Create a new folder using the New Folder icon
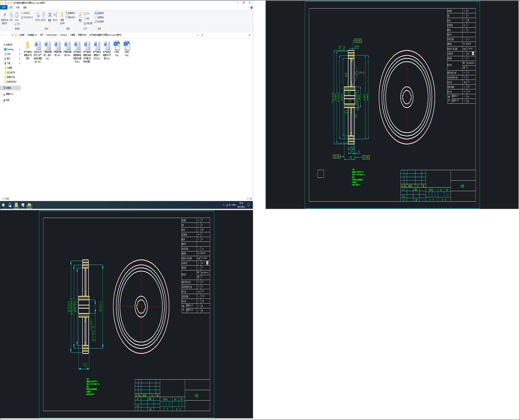 click(62, 15)
